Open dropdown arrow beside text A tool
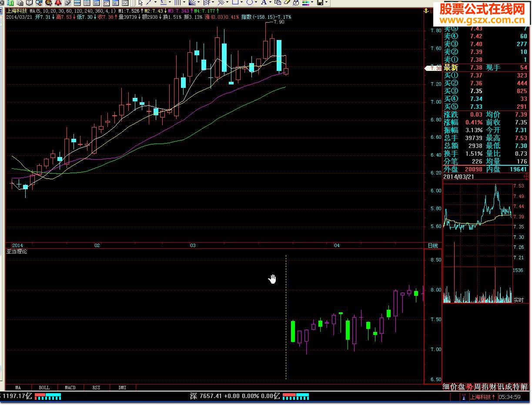 (x=270, y=3)
